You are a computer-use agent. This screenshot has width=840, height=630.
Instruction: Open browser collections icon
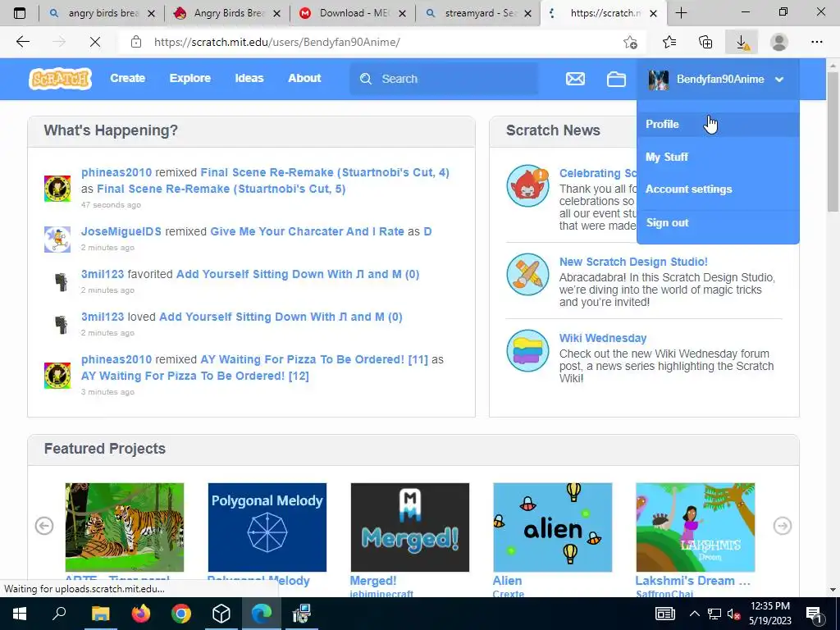(x=705, y=43)
